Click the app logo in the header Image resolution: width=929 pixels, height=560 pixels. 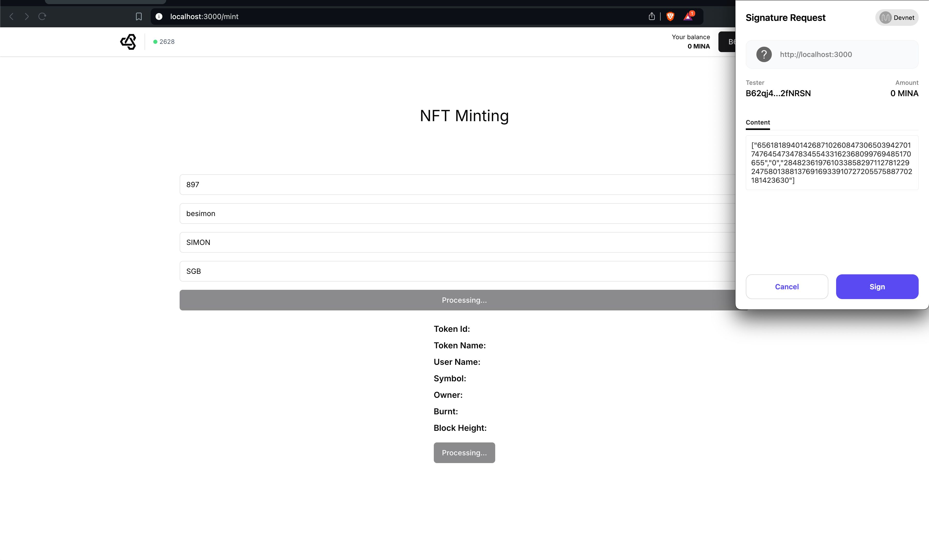128,42
